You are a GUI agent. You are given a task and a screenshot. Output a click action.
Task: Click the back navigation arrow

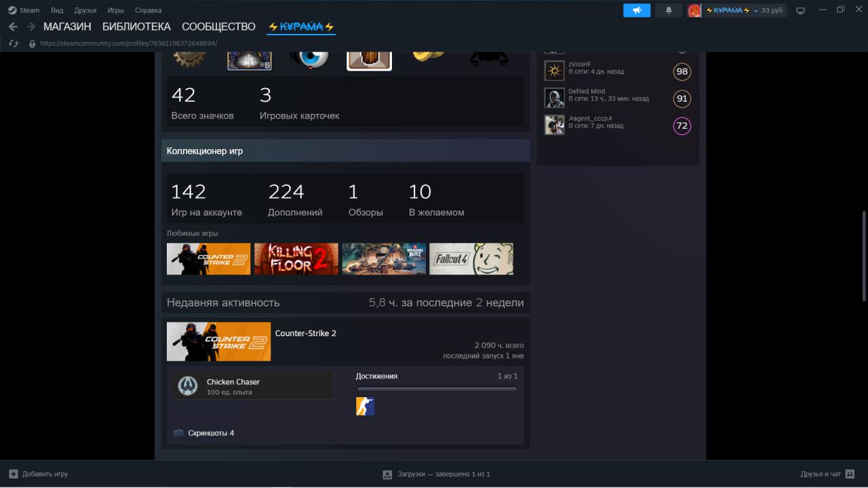(13, 26)
